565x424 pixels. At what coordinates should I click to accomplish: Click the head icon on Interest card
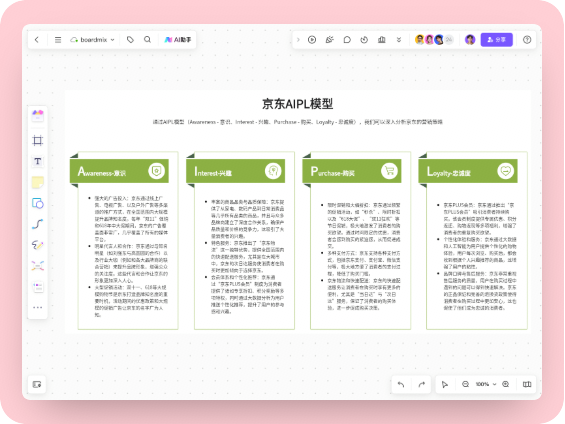[x=273, y=171]
